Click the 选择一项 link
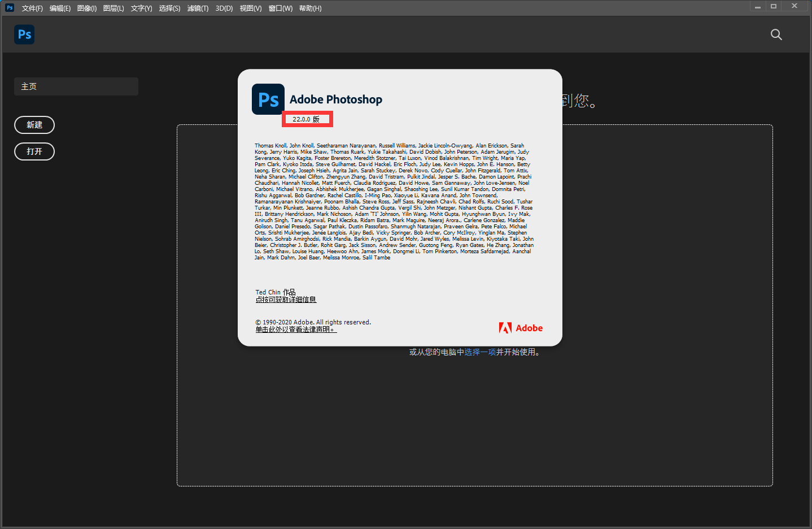The image size is (812, 529). click(480, 352)
